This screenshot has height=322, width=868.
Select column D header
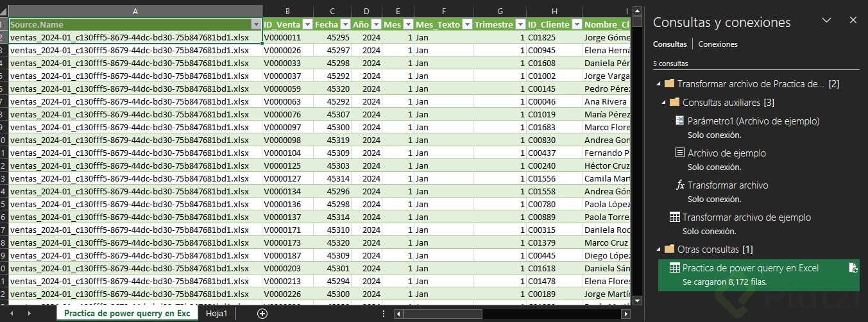[366, 12]
